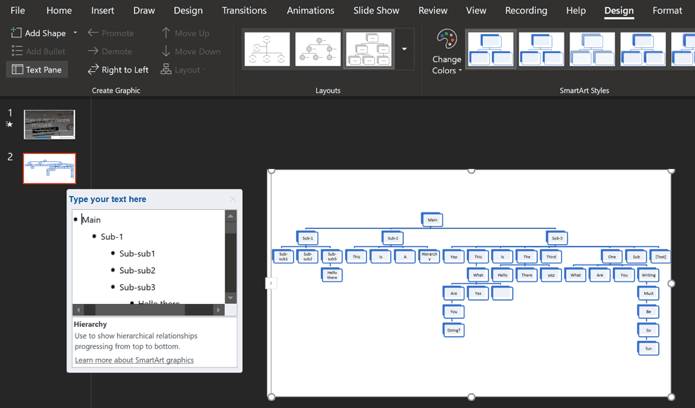
Task: Select slide 1 thumbnail
Action: point(49,125)
